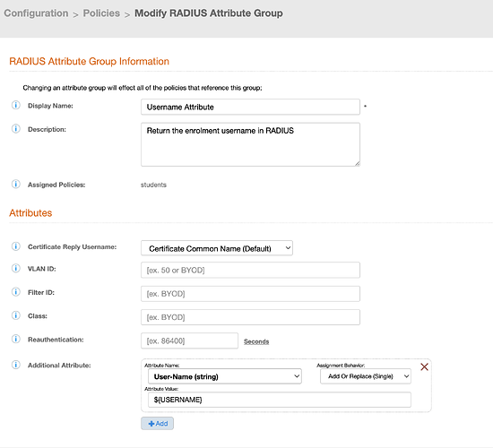Focus the Display Name input field
493x448 pixels.
pos(250,107)
